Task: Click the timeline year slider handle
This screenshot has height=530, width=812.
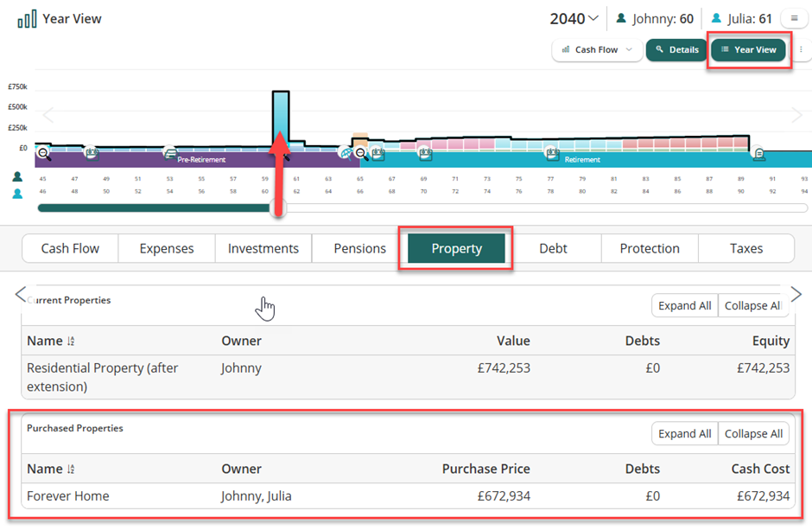Action: tap(278, 208)
